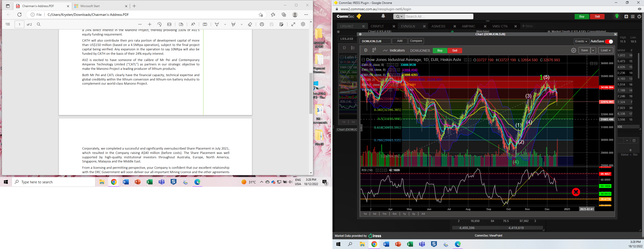Open Edge favorites star list
The image size is (644, 249).
point(273,15)
